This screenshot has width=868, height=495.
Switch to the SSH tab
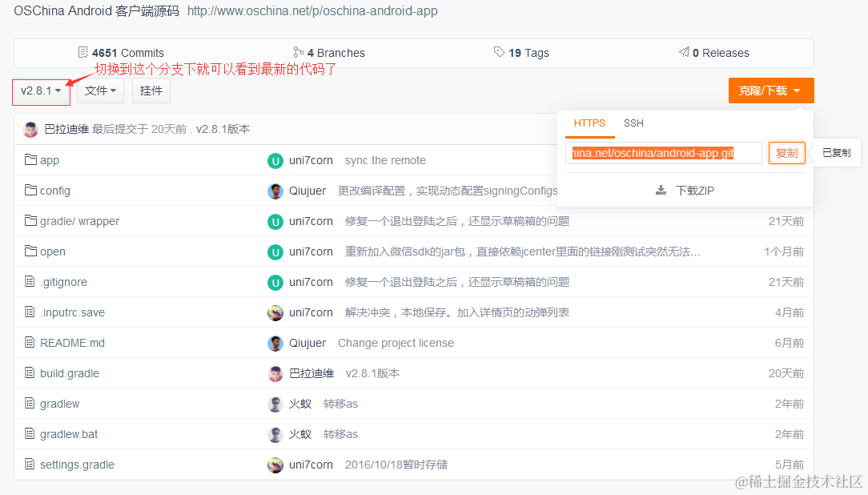tap(634, 123)
